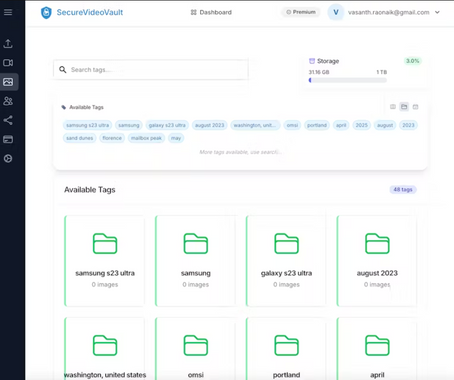This screenshot has width=454, height=380.
Task: Open the upload icon in sidebar
Action: click(x=8, y=44)
